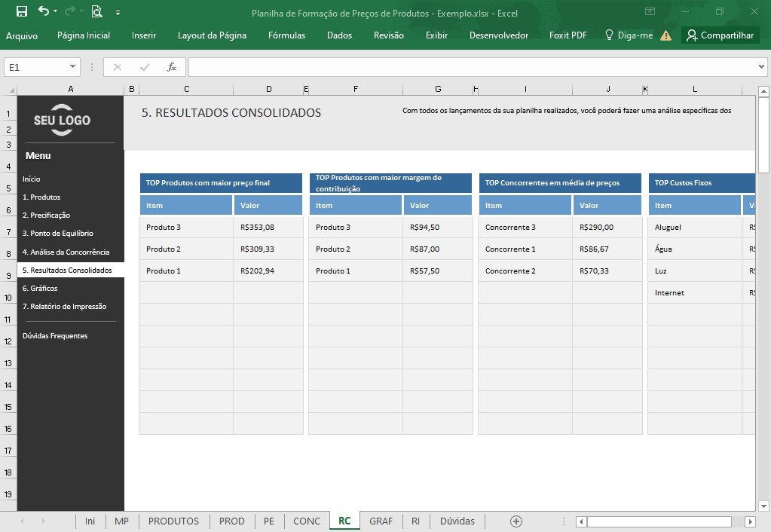
Task: Open Dúvidas Frequentes link in sidebar
Action: click(55, 336)
